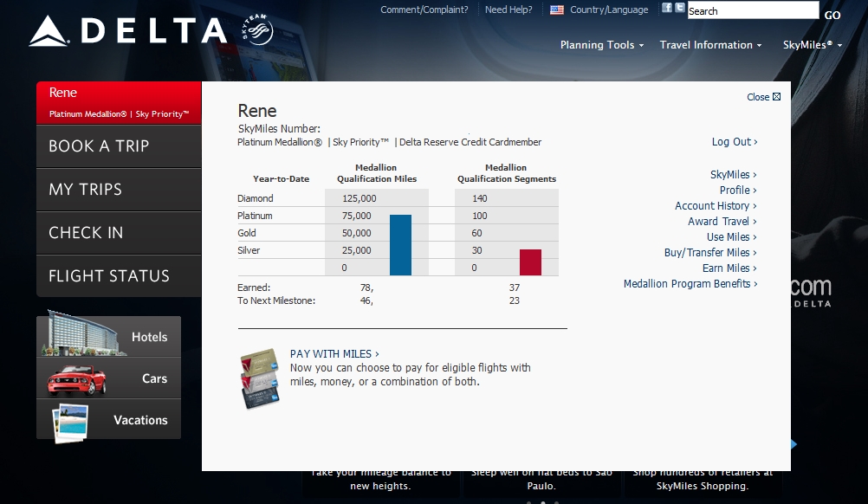Open Delta's Facebook page icon

click(x=667, y=8)
